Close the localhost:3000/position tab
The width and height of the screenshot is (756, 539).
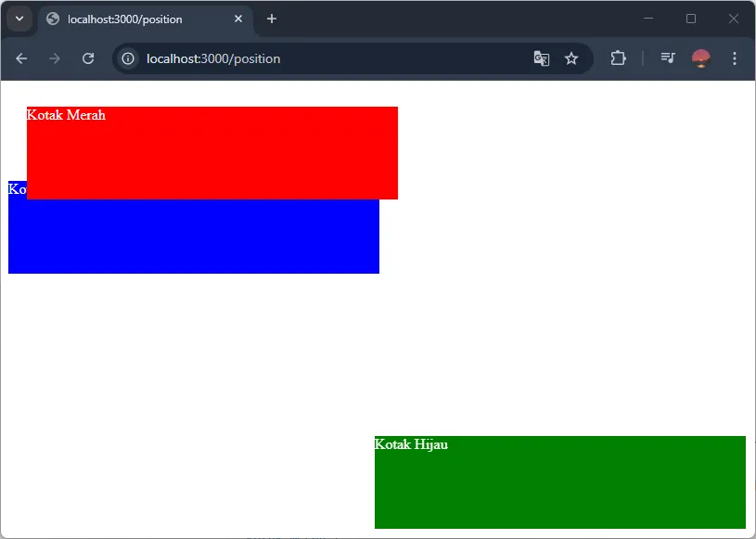(238, 19)
